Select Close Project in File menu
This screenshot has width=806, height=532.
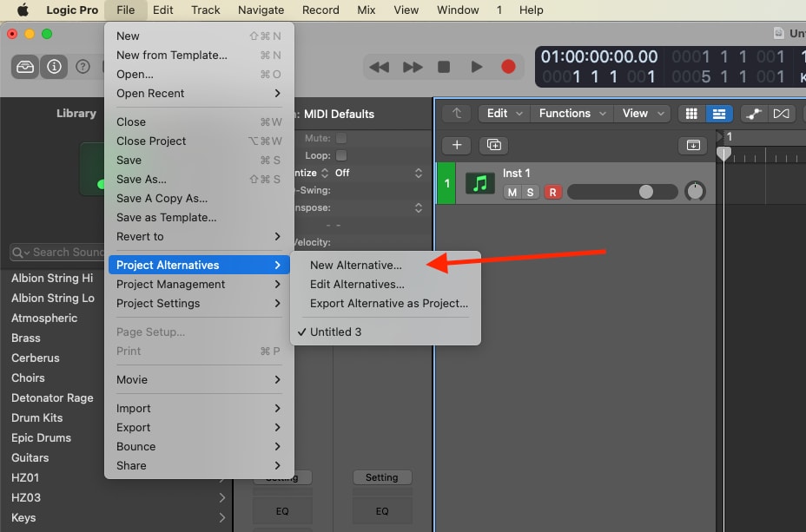tap(199, 141)
